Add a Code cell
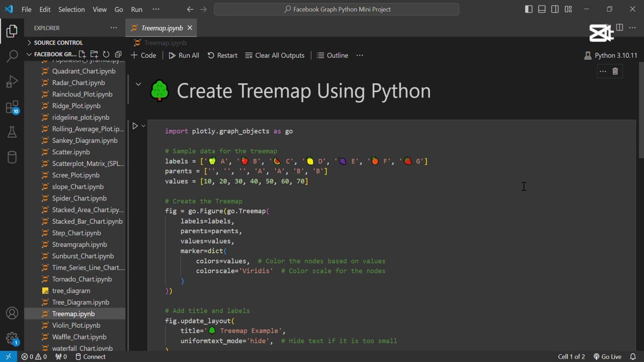Viewport: 644px width, 362px height. tap(143, 55)
